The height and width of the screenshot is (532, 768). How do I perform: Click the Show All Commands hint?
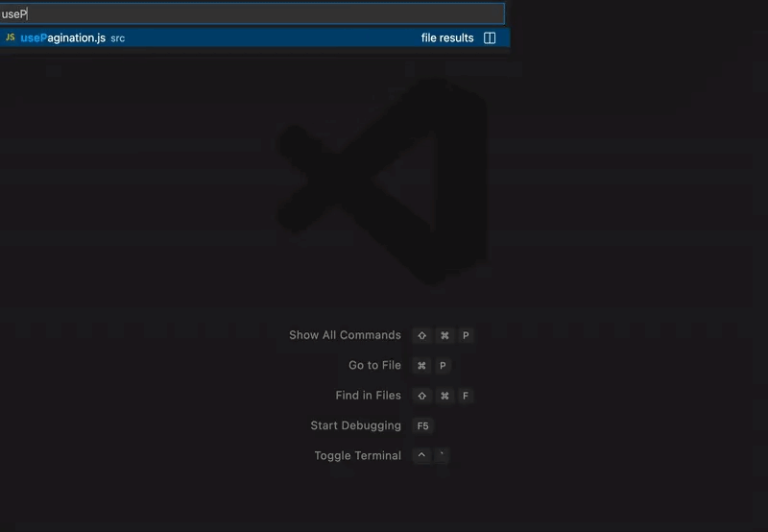345,335
